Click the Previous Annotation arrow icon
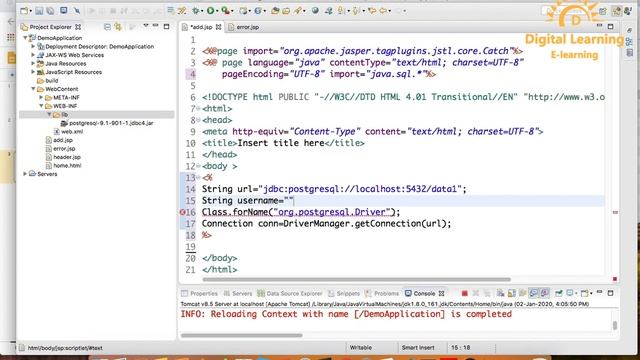This screenshot has width=640, height=360. (356, 11)
